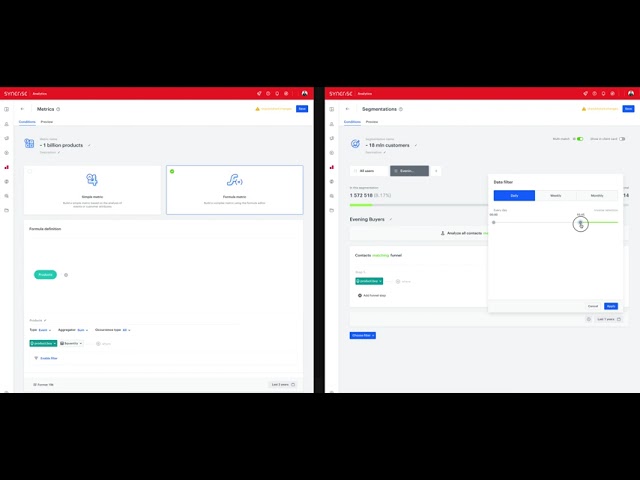Switch to Conditions tab in Segmentations window
The image size is (640, 480).
[x=352, y=122]
